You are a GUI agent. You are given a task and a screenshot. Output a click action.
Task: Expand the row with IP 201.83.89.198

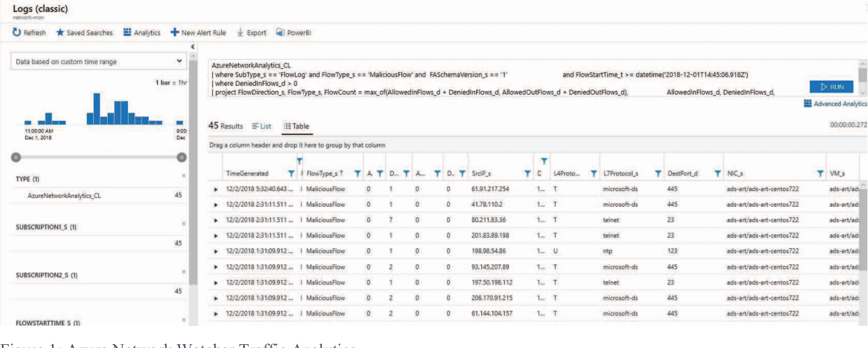pyautogui.click(x=216, y=236)
